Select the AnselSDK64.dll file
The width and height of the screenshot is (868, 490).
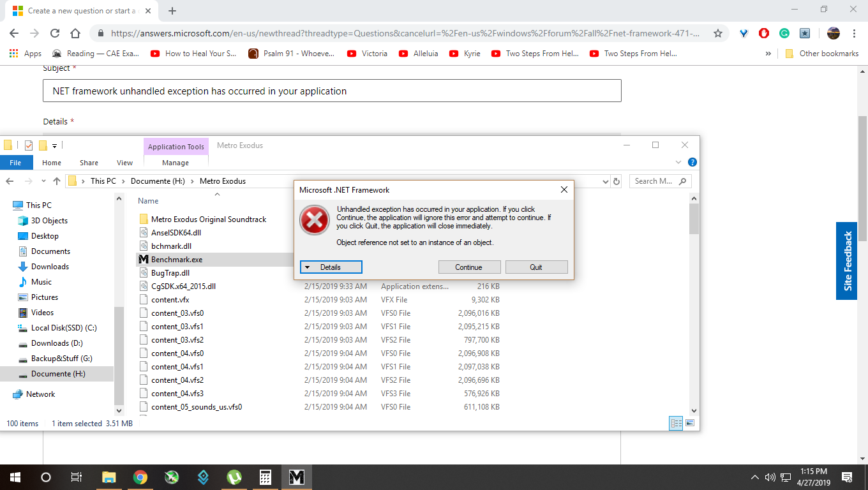(176, 233)
